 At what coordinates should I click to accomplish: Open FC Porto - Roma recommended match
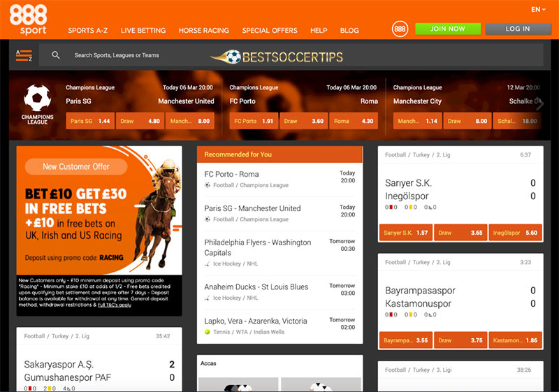click(279, 180)
